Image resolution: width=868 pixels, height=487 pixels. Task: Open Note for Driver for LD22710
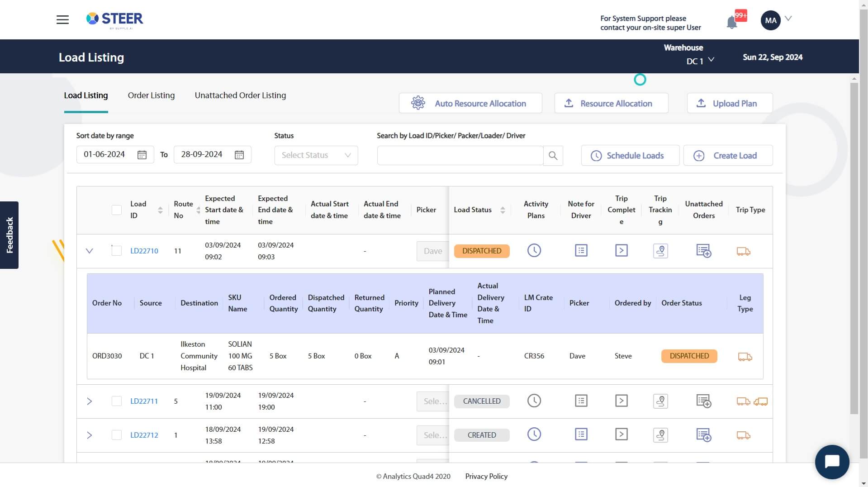coord(581,250)
